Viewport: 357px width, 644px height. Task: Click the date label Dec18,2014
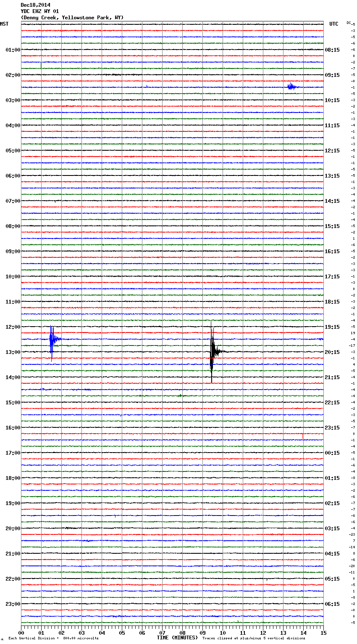pyautogui.click(x=35, y=5)
